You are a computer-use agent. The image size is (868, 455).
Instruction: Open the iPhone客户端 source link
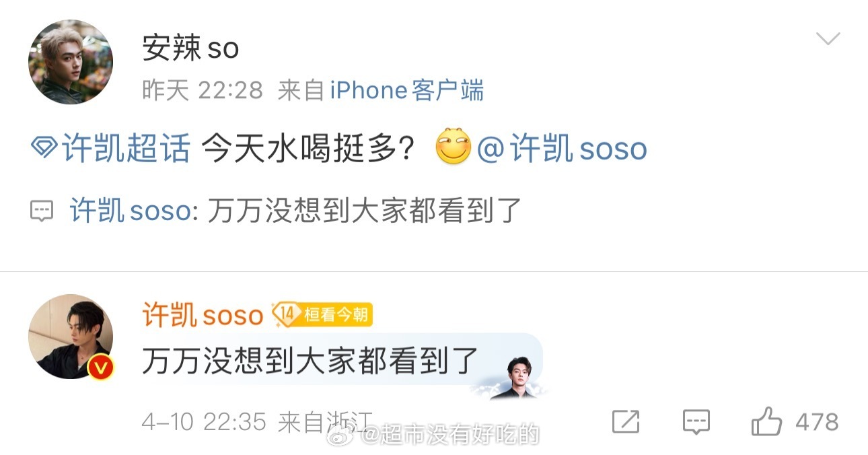pos(406,90)
